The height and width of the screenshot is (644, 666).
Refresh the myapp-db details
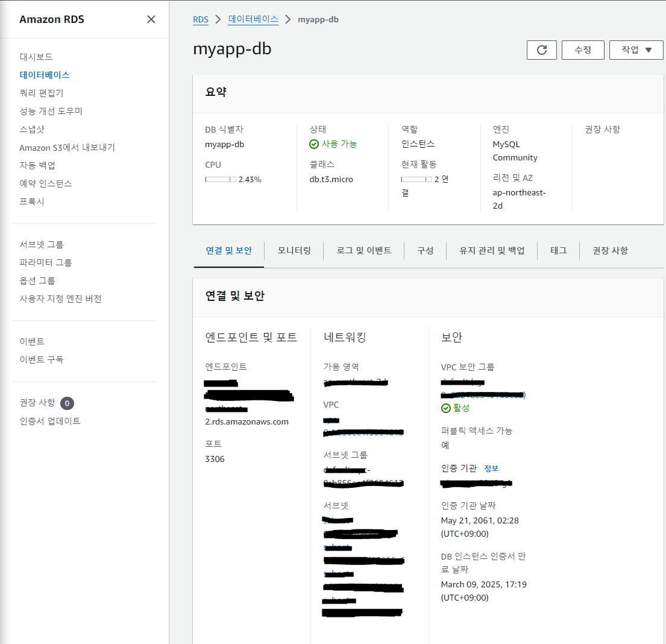(542, 50)
